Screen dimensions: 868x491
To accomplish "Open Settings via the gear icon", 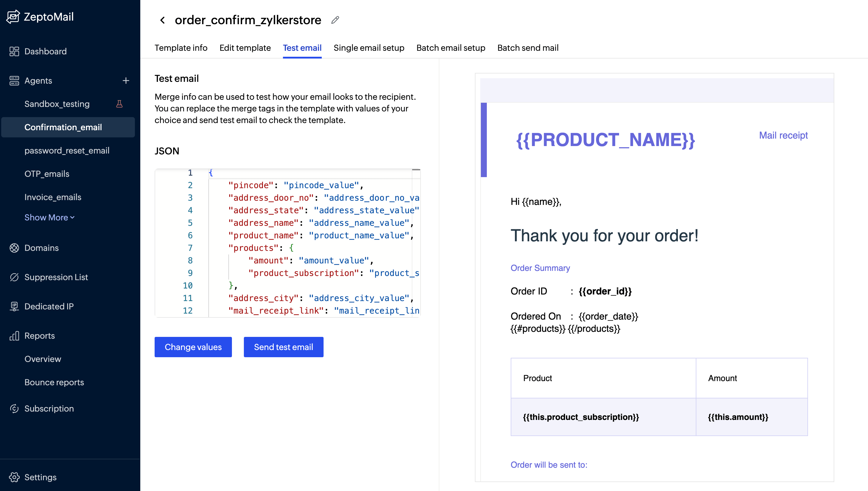I will [x=14, y=477].
